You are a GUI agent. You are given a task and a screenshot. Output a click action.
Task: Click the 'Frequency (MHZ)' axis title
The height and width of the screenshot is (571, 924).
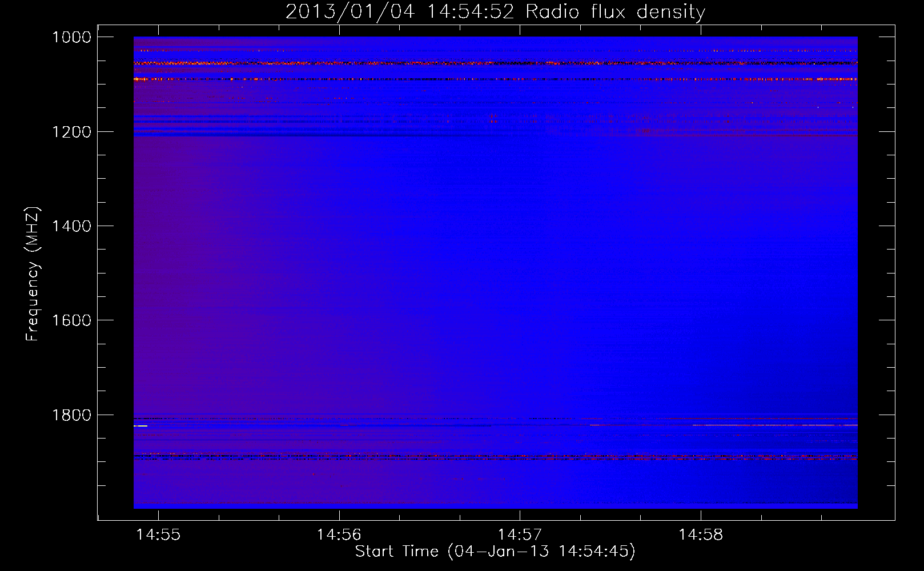[x=33, y=274]
